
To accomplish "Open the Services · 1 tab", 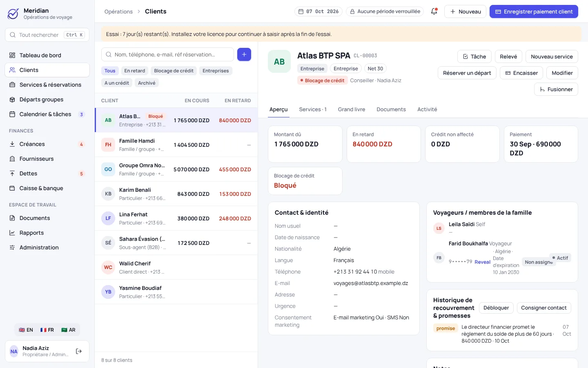I will coord(313,110).
